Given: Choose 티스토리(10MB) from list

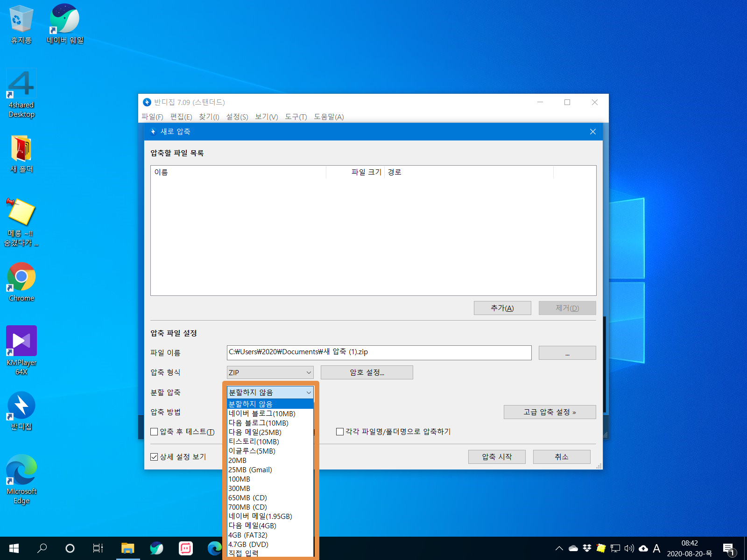Looking at the screenshot, I should [270, 441].
